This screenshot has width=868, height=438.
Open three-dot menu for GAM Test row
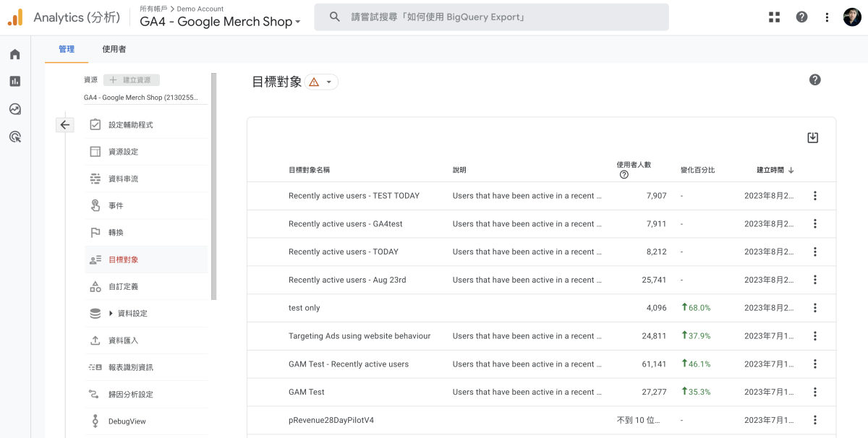click(x=815, y=392)
